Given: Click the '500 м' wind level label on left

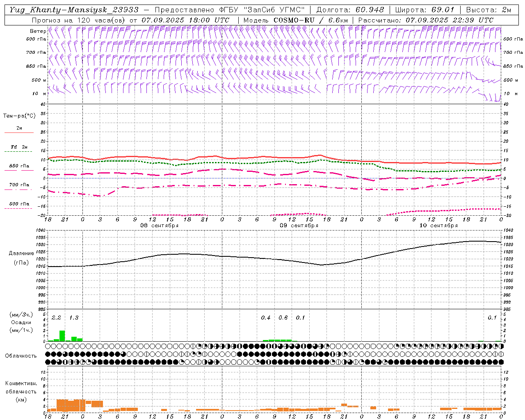Looking at the screenshot, I should [39, 80].
